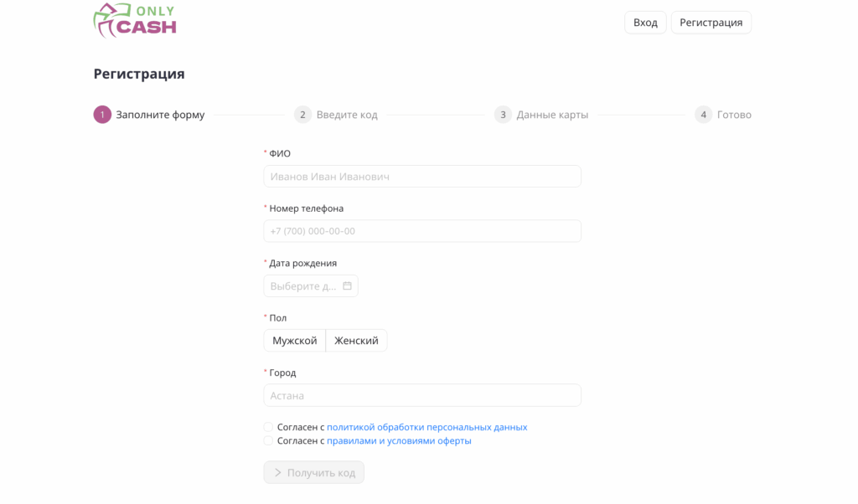
Task: Open the Город field with Астана placeholder
Action: [421, 395]
